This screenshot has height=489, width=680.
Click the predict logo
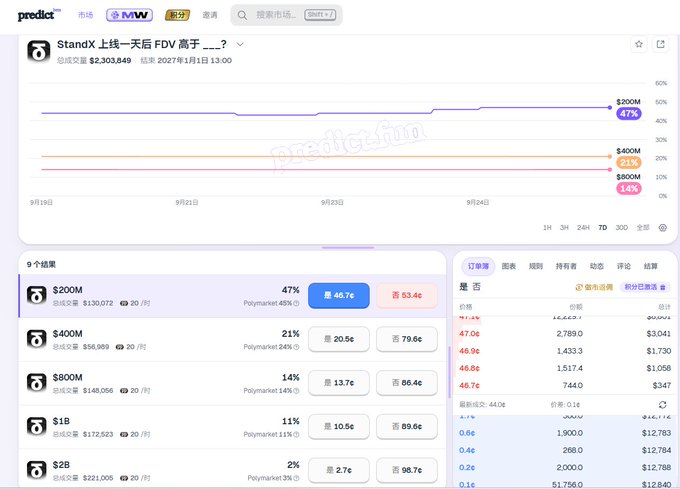(38, 15)
